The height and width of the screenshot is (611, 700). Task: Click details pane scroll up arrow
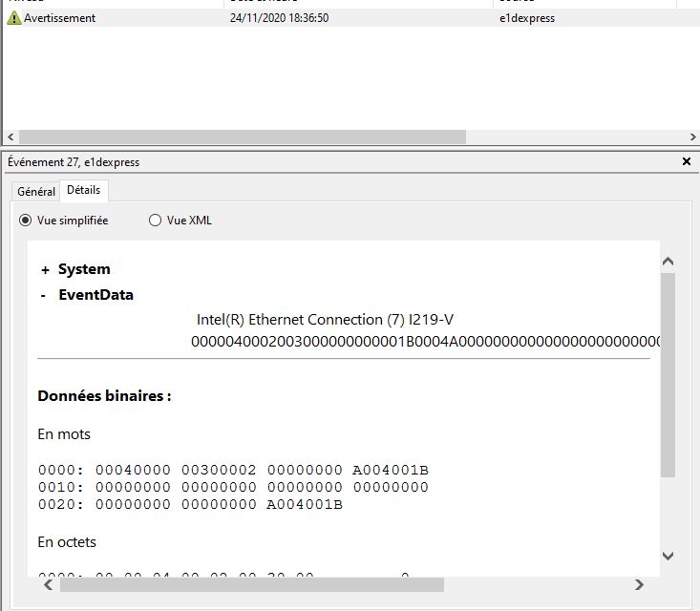tap(668, 262)
